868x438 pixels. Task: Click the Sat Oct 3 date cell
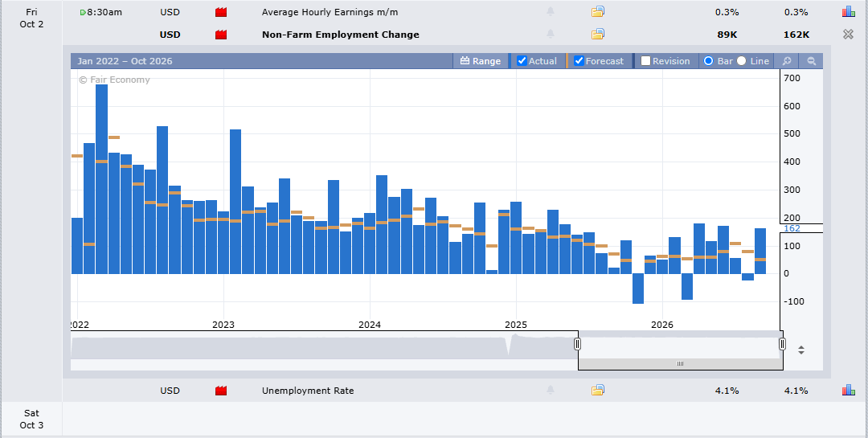point(31,419)
